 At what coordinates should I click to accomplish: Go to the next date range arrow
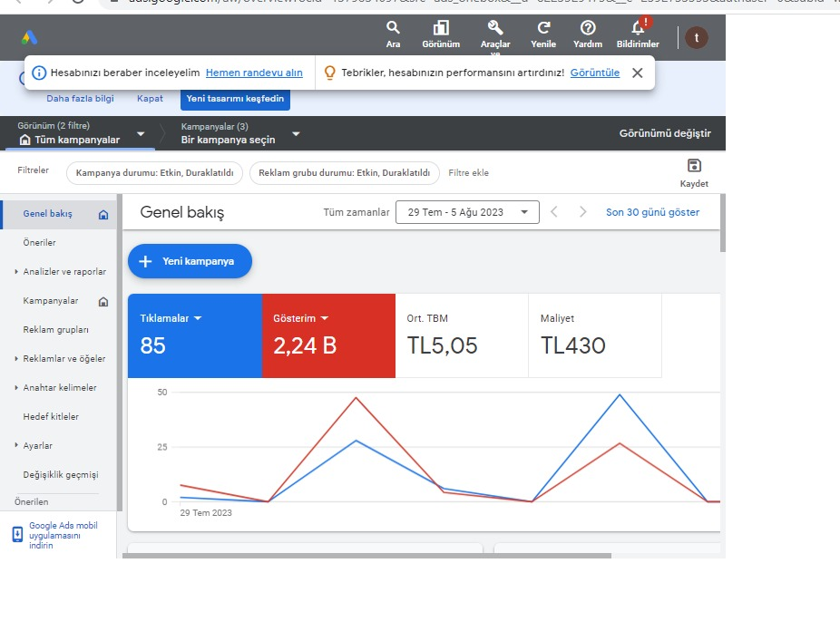(x=583, y=212)
